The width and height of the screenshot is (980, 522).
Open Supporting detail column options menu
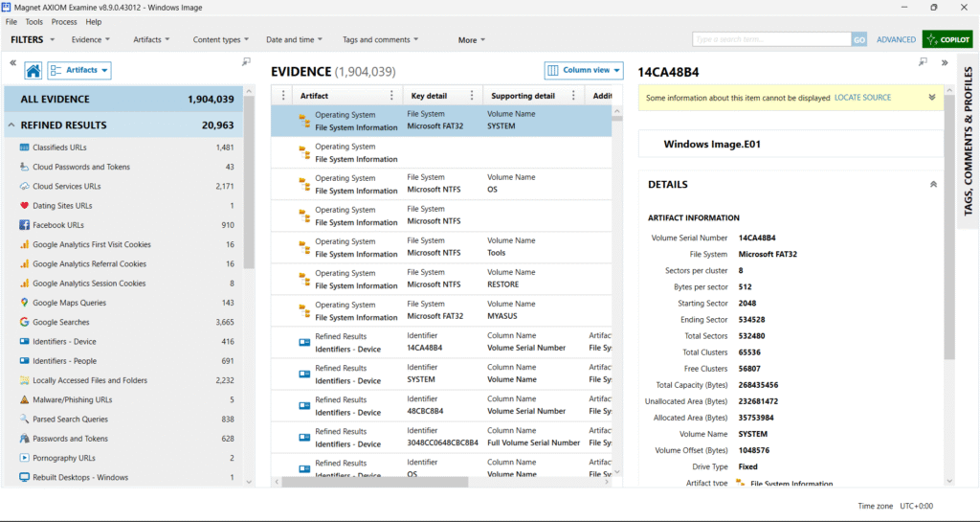click(x=573, y=96)
